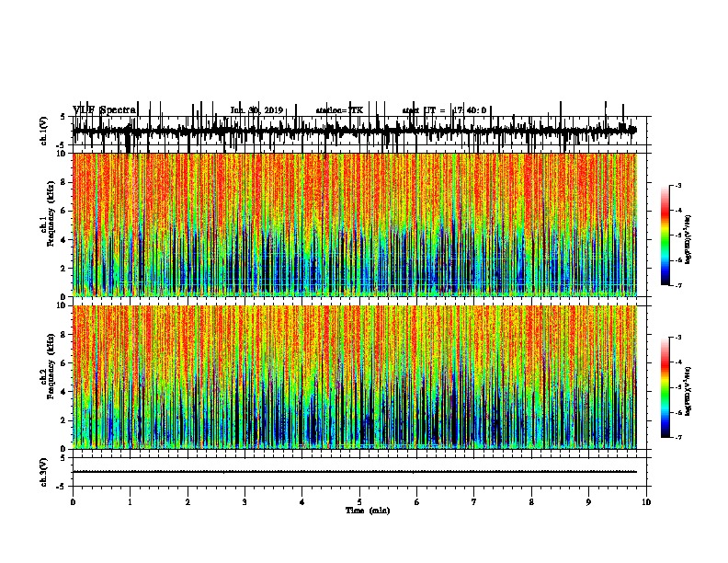728x563 pixels.
Task: Click the "8" kHz tick on ch.1 frequency axis
Action: tap(63, 182)
